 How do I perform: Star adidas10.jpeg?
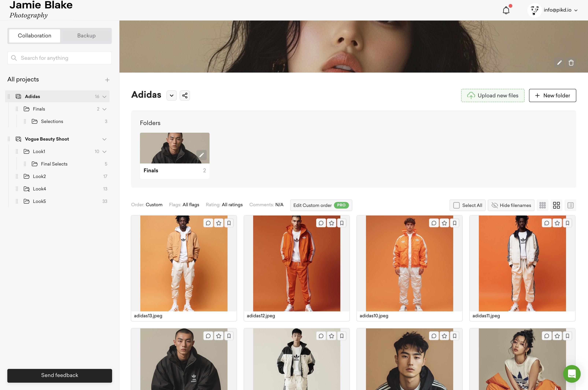(444, 223)
